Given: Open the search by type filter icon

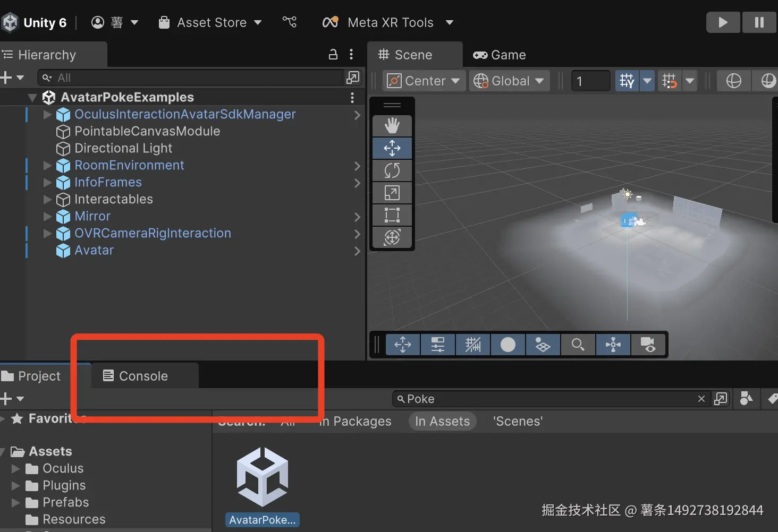Looking at the screenshot, I should [x=746, y=399].
